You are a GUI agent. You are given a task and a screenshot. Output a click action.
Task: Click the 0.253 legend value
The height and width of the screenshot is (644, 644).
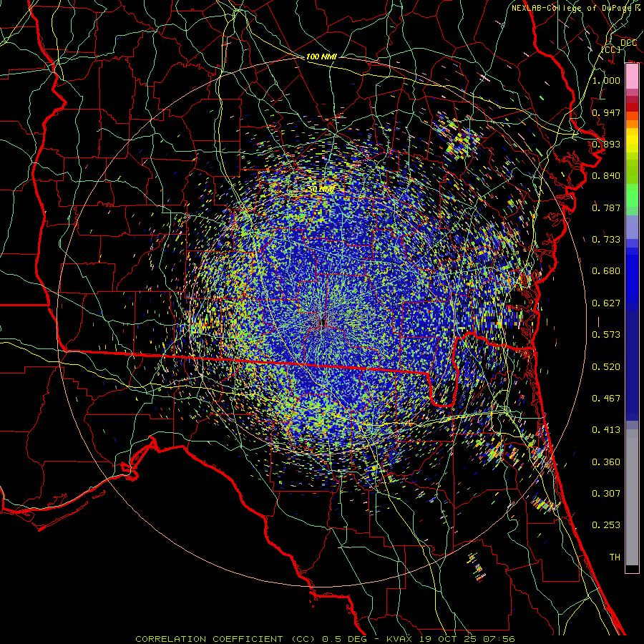click(x=606, y=525)
